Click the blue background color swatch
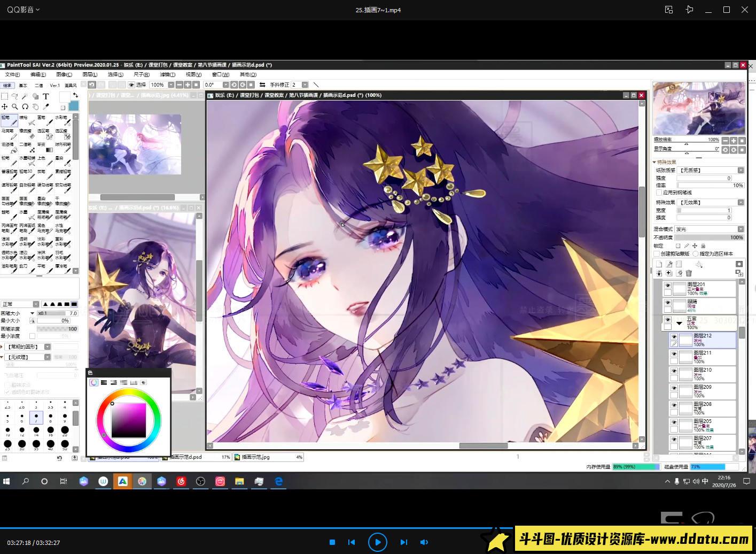 74,106
